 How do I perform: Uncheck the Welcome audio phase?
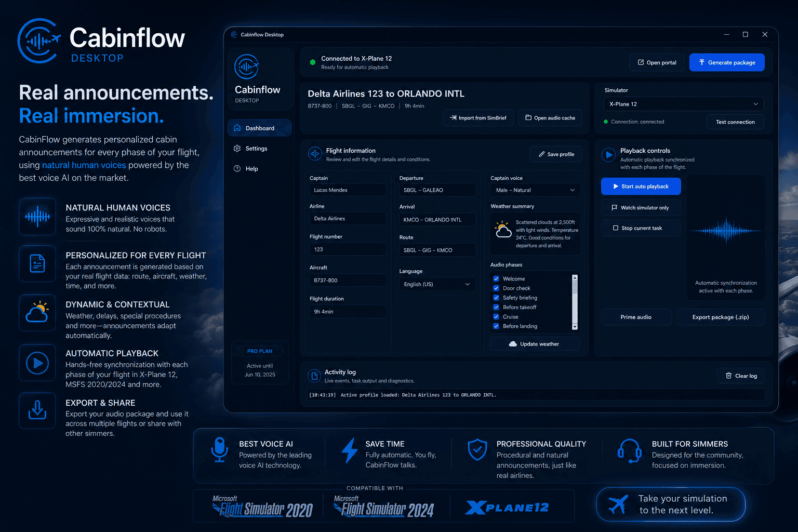pyautogui.click(x=496, y=279)
